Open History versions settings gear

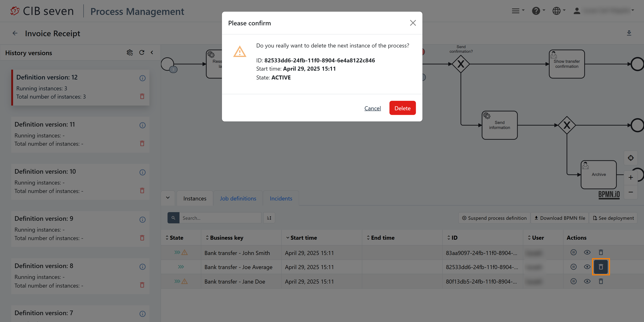[x=129, y=53]
